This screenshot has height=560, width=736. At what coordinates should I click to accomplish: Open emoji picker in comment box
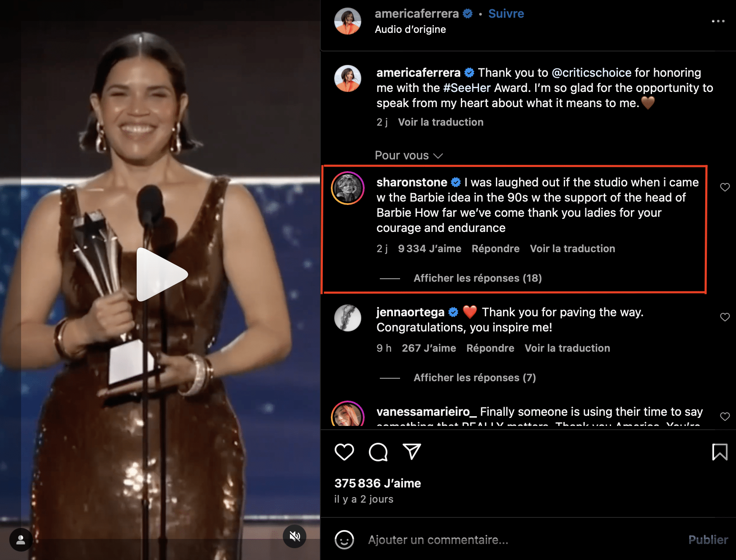pyautogui.click(x=344, y=540)
